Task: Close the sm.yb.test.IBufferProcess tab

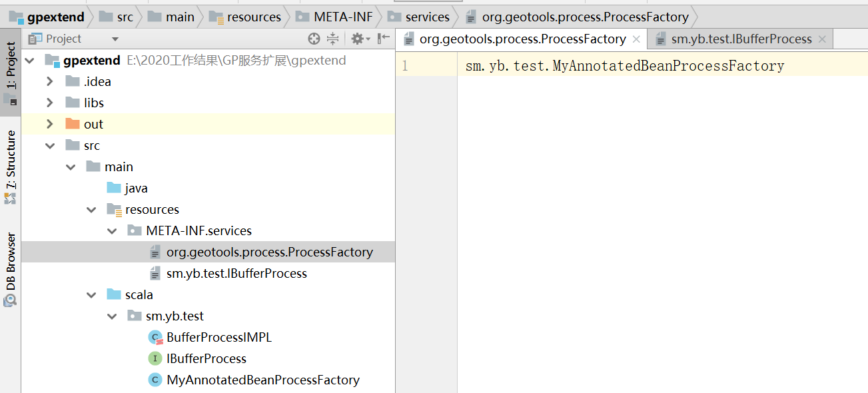Action: [x=822, y=39]
